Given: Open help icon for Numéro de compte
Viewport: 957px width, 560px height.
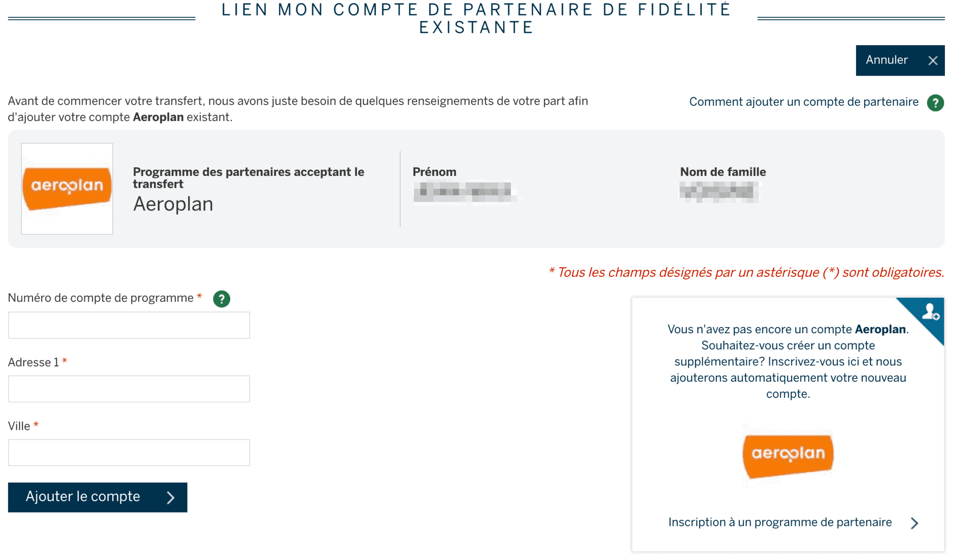Looking at the screenshot, I should point(221,299).
